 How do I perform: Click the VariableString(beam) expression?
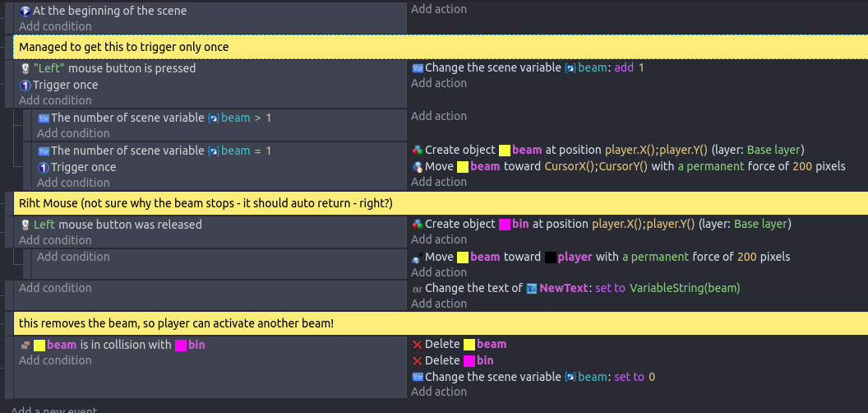point(685,288)
